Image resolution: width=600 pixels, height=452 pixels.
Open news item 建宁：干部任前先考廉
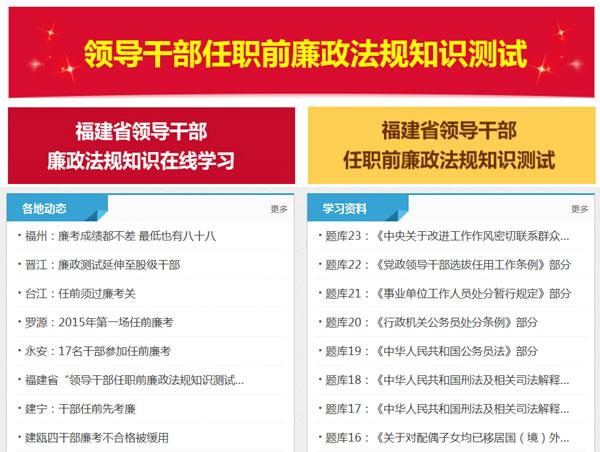tap(83, 409)
